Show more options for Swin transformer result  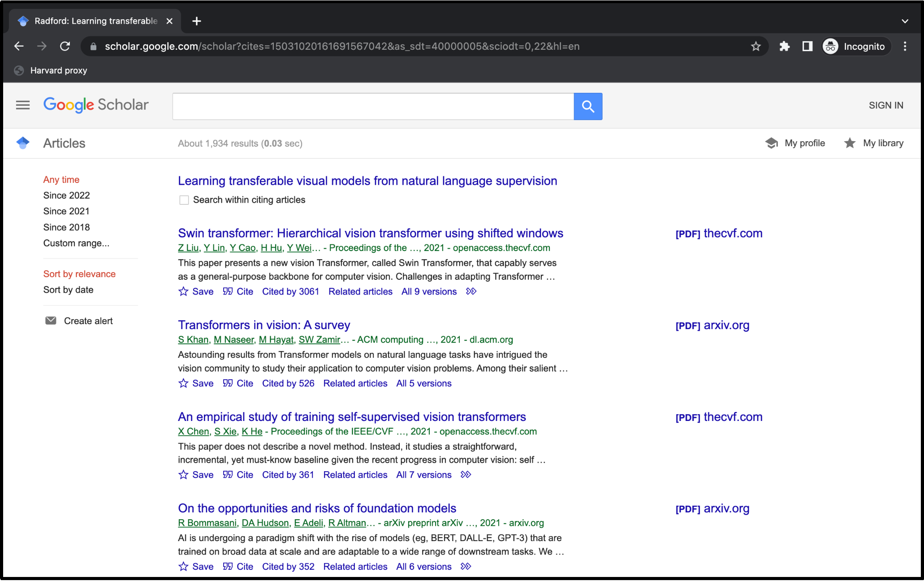tap(471, 291)
